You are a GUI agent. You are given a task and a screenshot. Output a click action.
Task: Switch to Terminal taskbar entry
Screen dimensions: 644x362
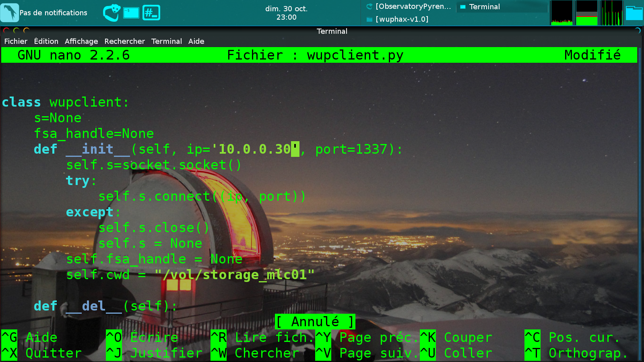(x=502, y=6)
